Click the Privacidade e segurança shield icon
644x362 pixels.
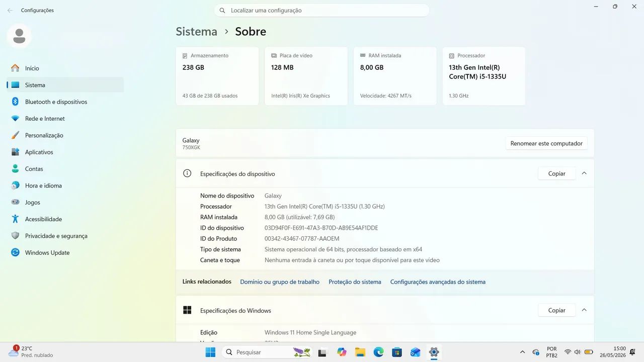click(15, 236)
